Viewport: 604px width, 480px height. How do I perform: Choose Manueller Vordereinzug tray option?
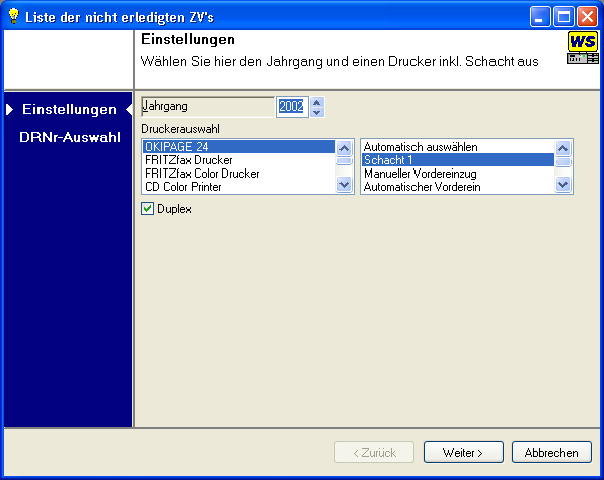coord(458,173)
